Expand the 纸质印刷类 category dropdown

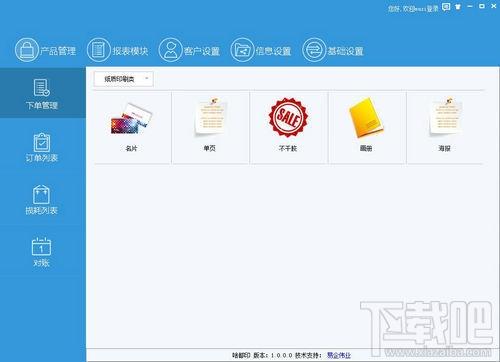(x=123, y=79)
